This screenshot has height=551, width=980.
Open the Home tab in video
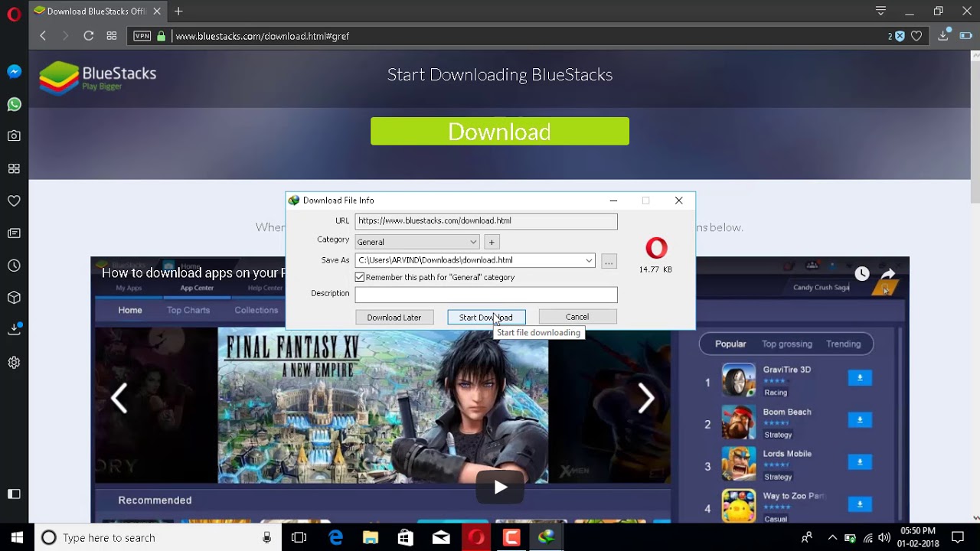[x=130, y=310]
